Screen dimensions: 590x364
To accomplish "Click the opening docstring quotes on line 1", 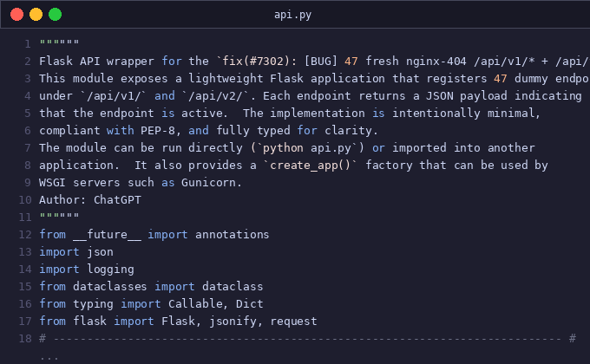I will (x=60, y=42).
